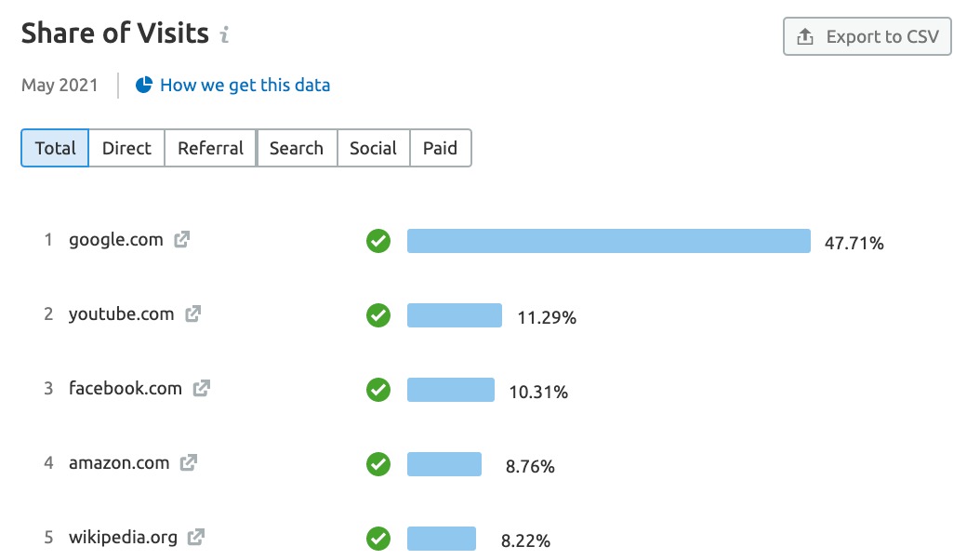Open wikipedia.org external link icon
The image size is (980, 560).
[195, 537]
